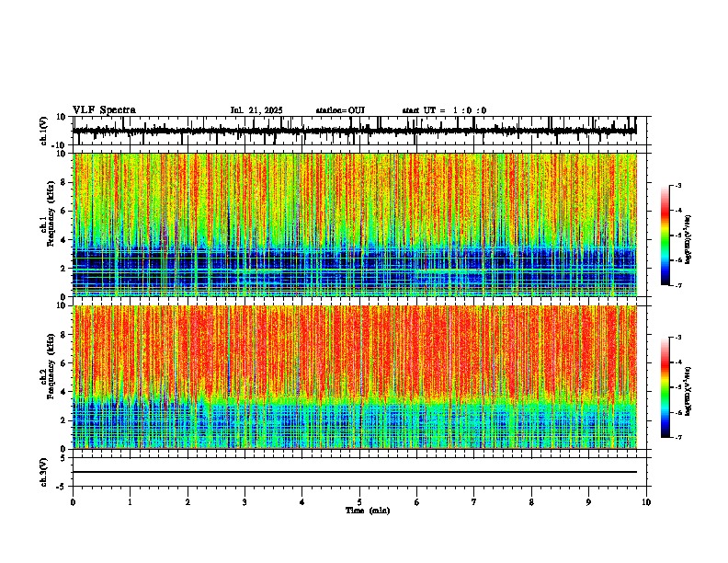Click inside the ch.1 spectrogram panel
Viewport: 728px width, 563px height.
355,224
